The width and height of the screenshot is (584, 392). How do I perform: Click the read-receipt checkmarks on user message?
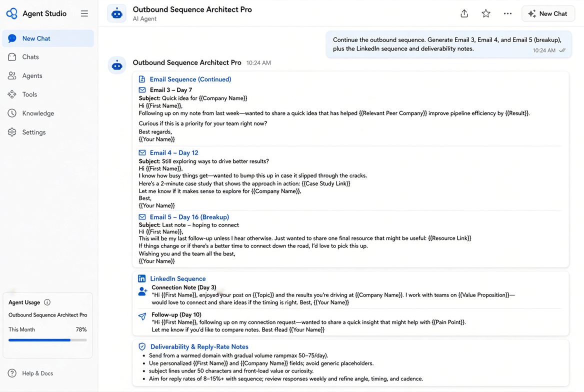[562, 50]
